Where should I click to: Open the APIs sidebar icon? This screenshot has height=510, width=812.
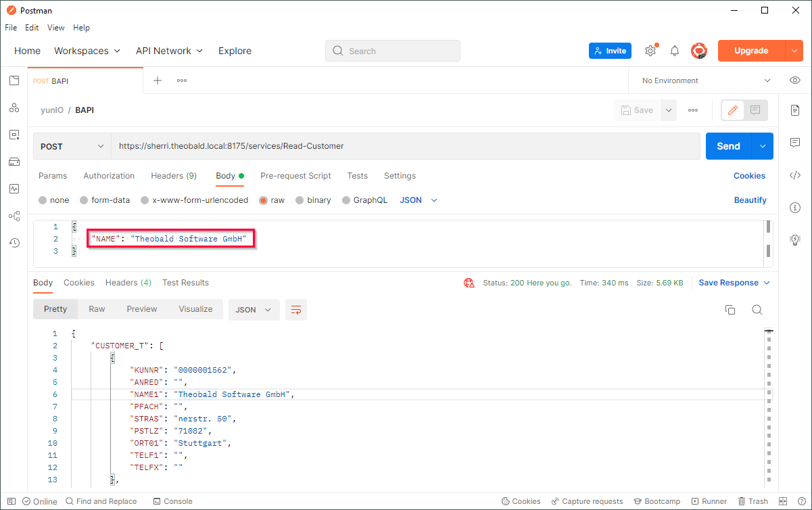(14, 108)
